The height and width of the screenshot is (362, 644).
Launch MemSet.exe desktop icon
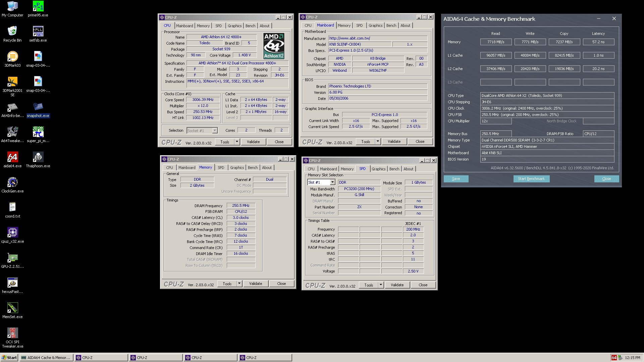click(x=12, y=311)
